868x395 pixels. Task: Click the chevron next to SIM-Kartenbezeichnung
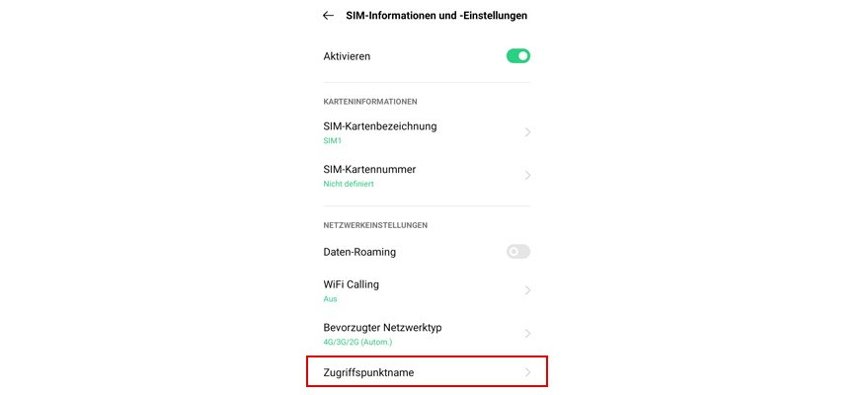click(528, 132)
